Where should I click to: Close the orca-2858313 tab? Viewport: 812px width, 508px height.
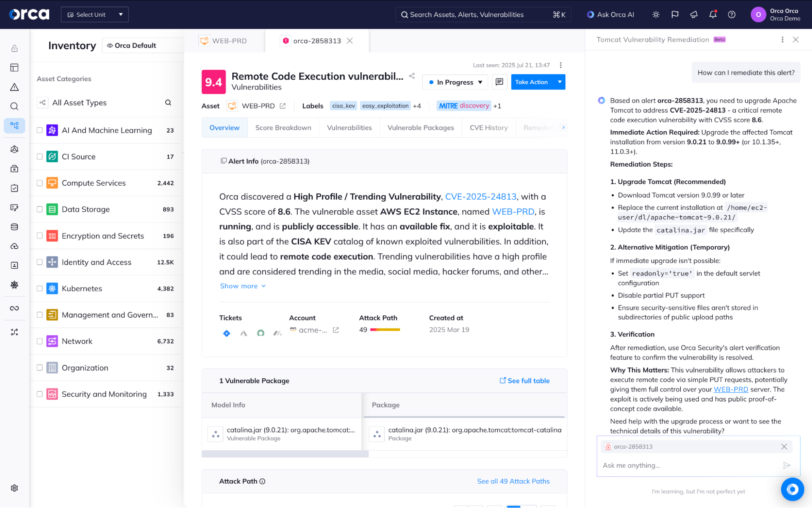click(350, 41)
